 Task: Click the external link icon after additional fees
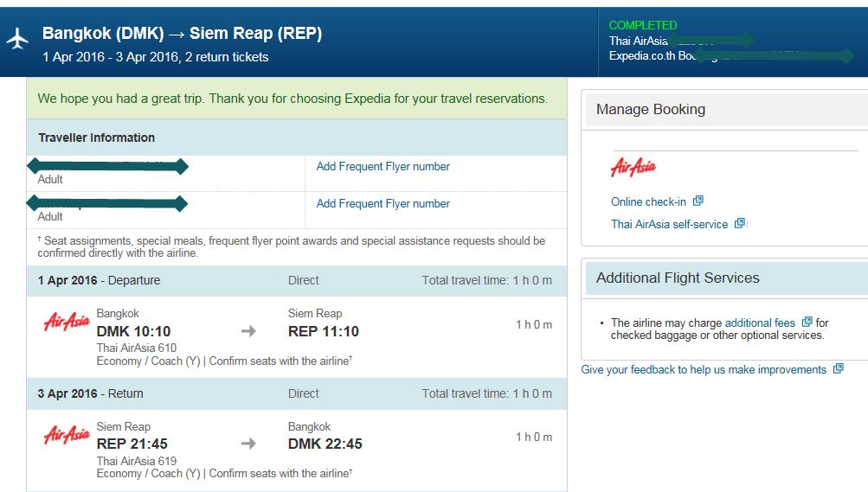(807, 322)
